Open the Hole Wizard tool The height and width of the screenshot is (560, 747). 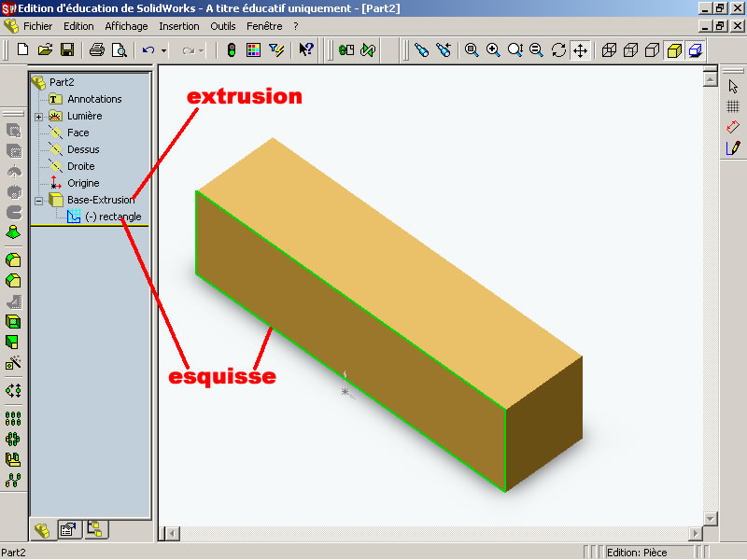click(13, 363)
